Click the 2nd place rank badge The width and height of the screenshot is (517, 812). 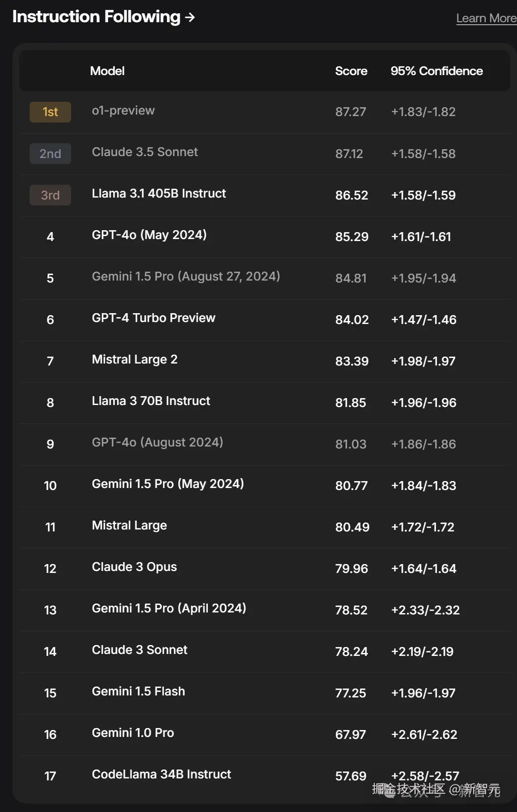tap(50, 154)
